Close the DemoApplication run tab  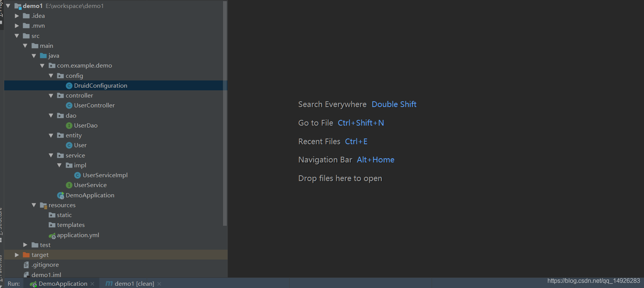pos(92,284)
